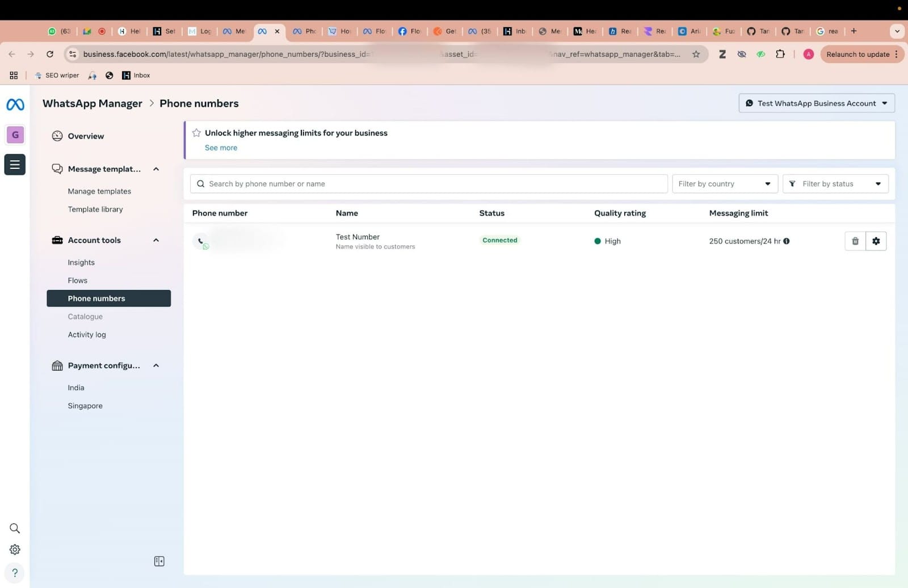Delete Test Number with trash icon
908x588 pixels.
(855, 241)
